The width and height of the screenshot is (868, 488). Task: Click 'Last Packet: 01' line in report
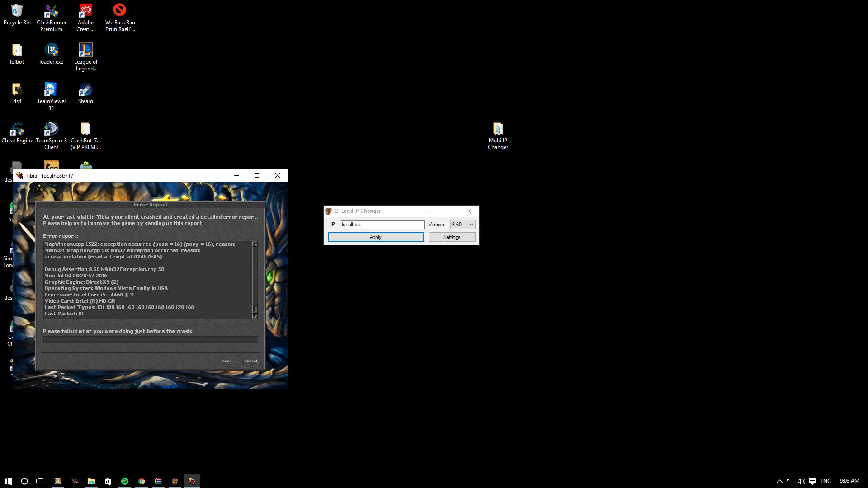(x=64, y=314)
